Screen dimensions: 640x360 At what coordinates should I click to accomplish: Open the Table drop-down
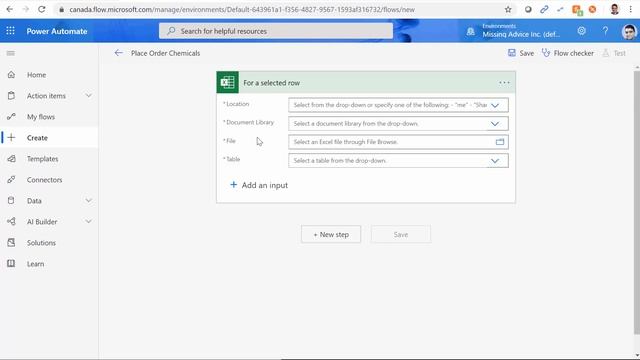coord(495,161)
